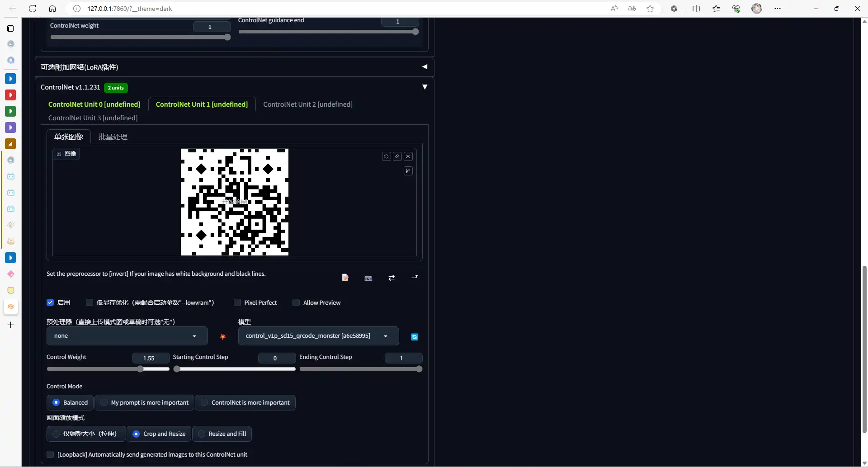Create a new canvas with the document icon
This screenshot has width=868, height=467.
tap(345, 278)
